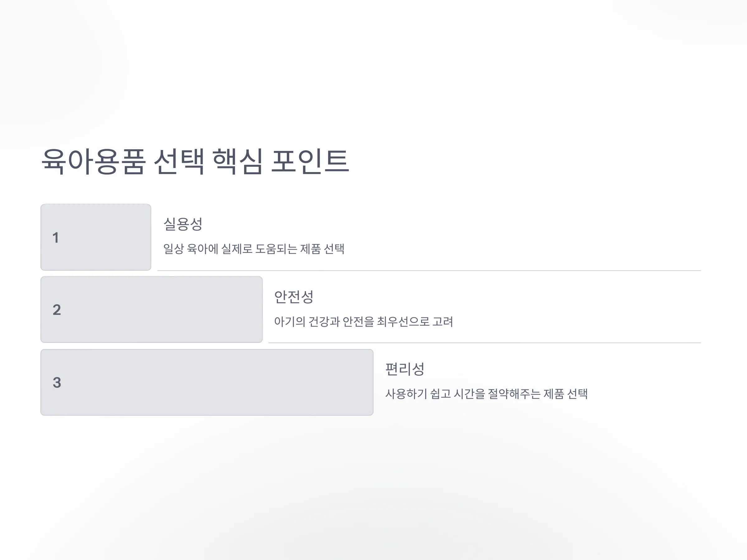Select the text 일상 육아에 실제로 도움되는 제품 선택

(254, 249)
